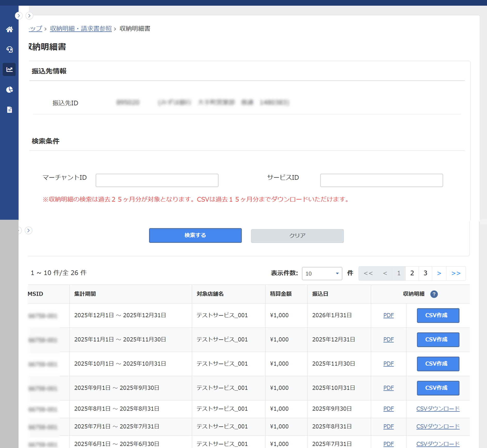The height and width of the screenshot is (448, 487).
Task: Open PDF for December 2025 period
Action: [x=388, y=315]
